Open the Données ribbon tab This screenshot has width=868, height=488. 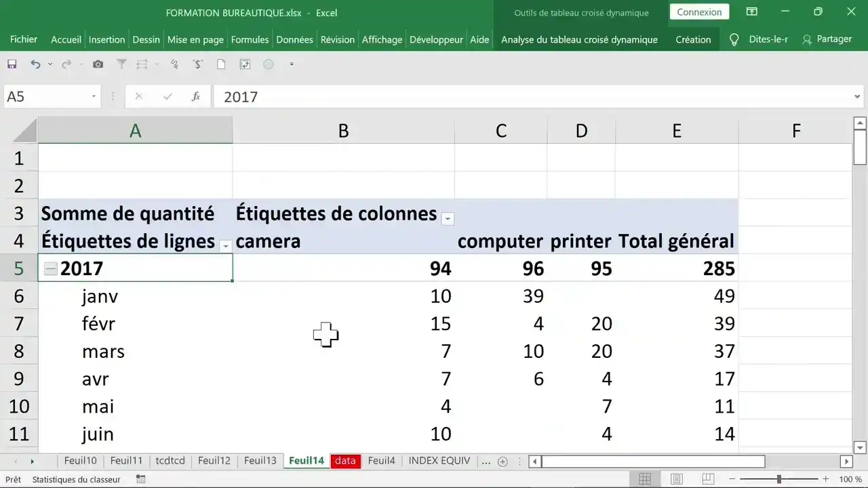coord(294,39)
